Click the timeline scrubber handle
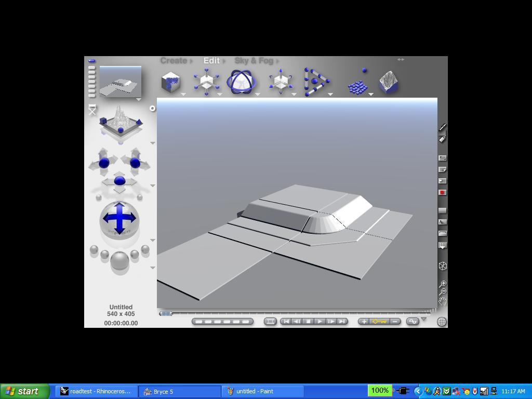 coord(166,313)
